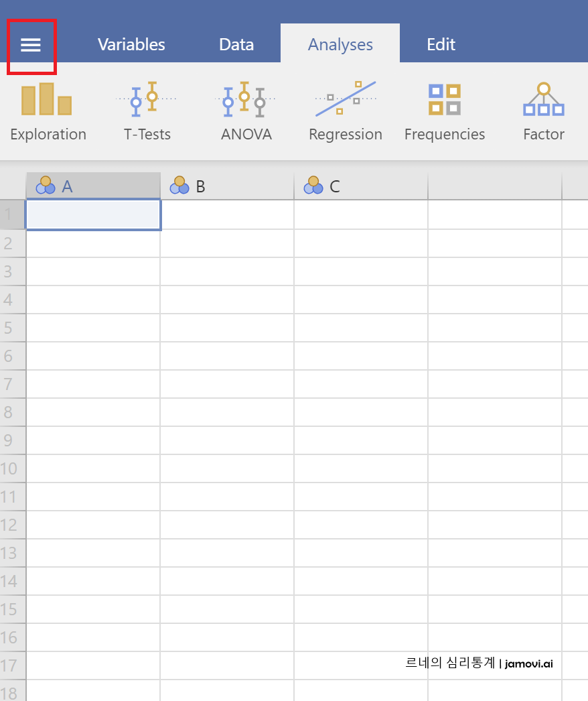
Task: Click the nominal icon of column B
Action: 179,185
